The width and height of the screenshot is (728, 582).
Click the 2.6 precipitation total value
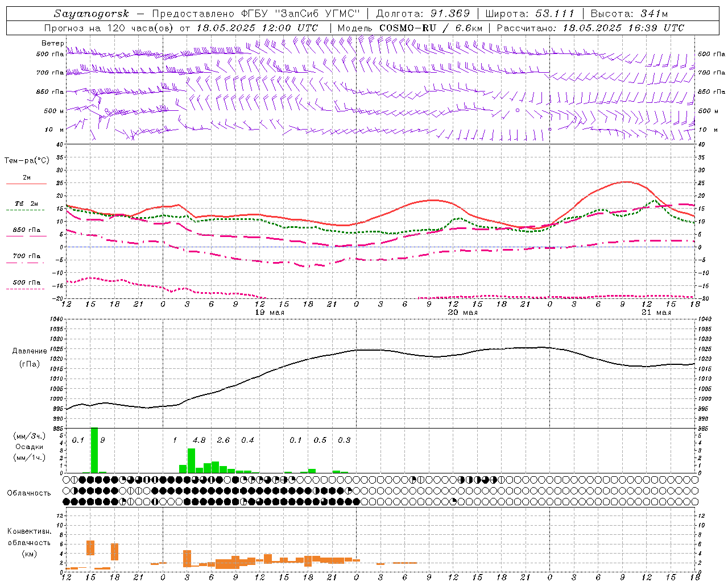click(224, 440)
